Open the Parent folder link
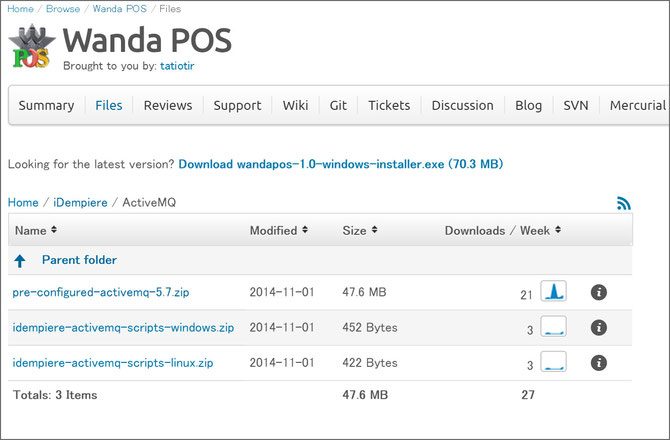Image resolution: width=670 pixels, height=440 pixels. (79, 260)
